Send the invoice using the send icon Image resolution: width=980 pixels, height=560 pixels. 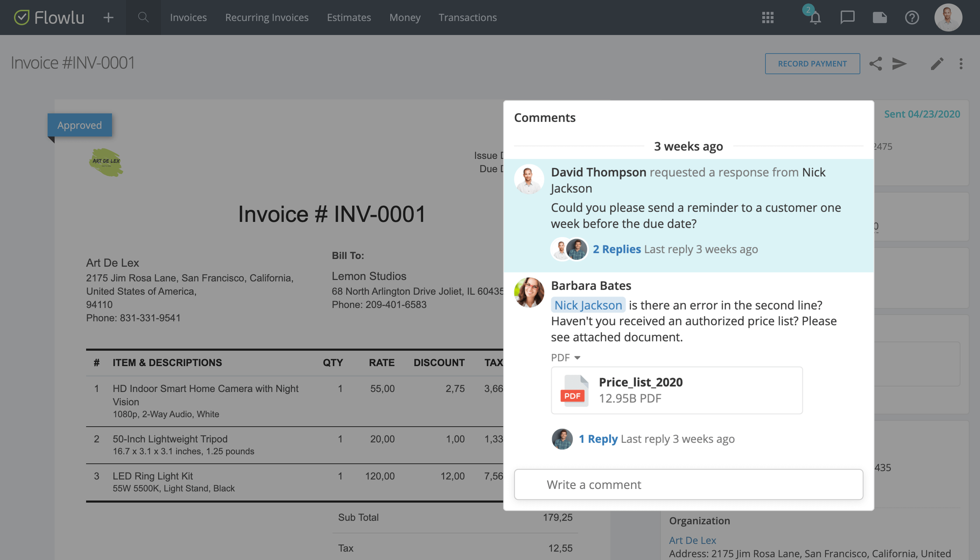pos(899,63)
